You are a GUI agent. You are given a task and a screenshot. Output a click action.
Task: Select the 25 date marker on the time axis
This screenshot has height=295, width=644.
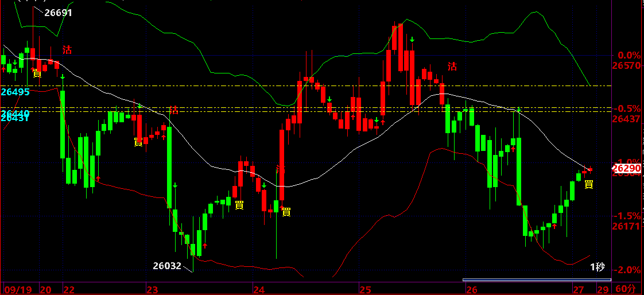364,289
